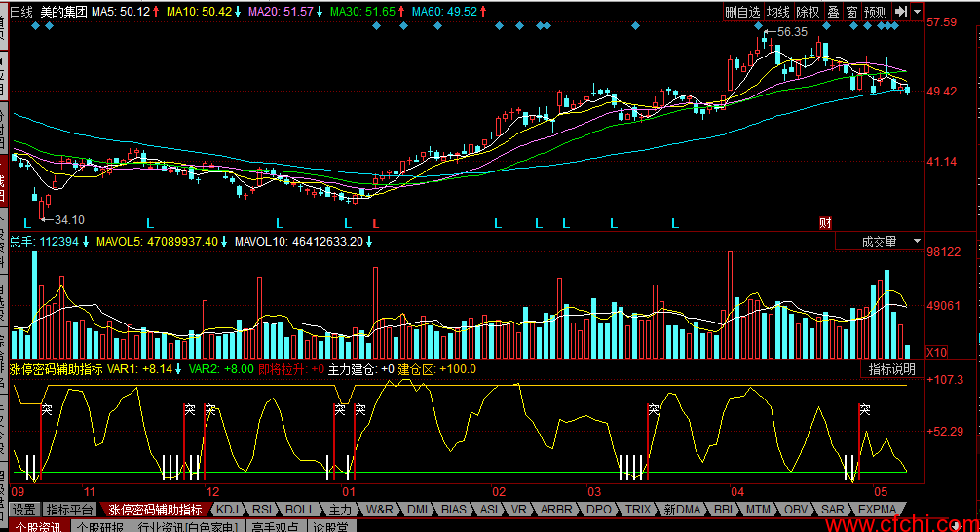The height and width of the screenshot is (532, 980).
Task: Click the 预测 forecast button
Action: click(876, 12)
